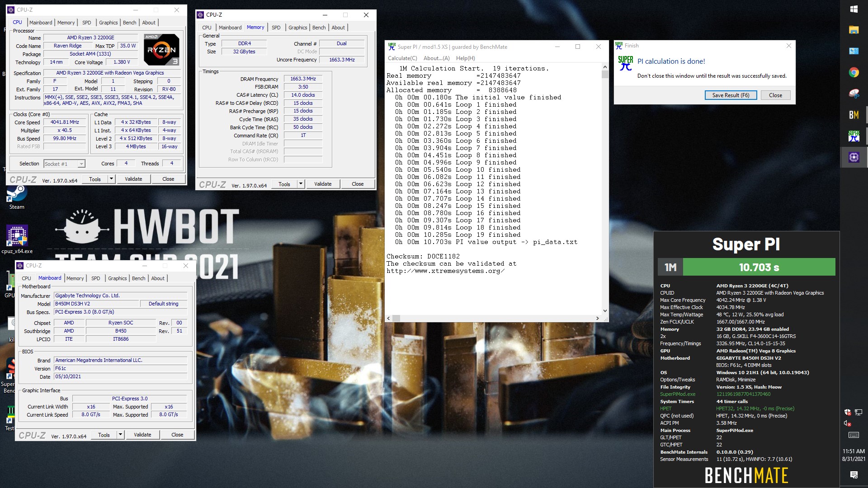Launch Google Chrome from the taskbar

pos(854,72)
